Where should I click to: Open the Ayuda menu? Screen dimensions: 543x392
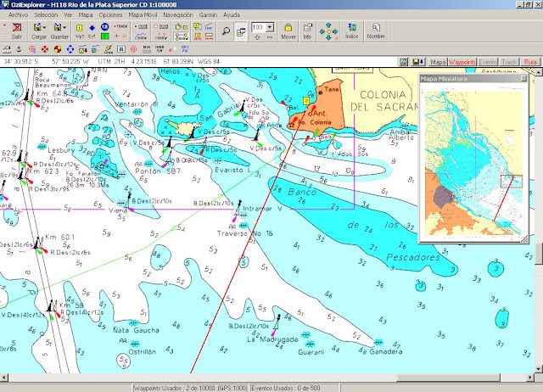pyautogui.click(x=232, y=15)
